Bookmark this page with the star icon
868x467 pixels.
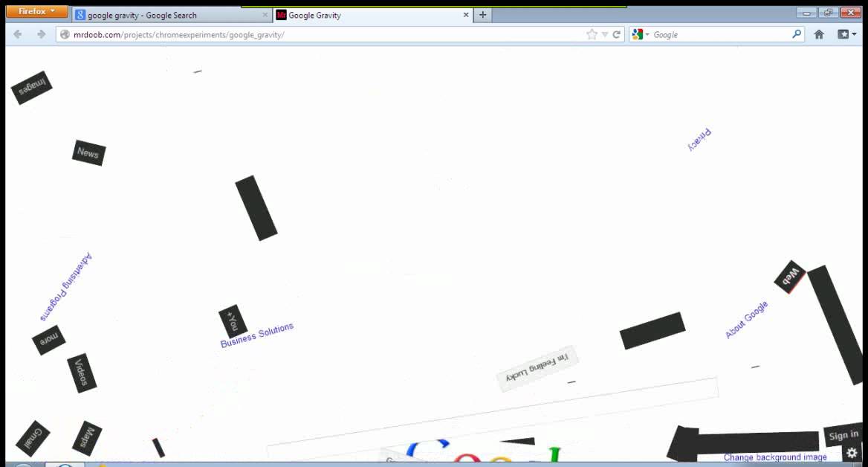click(592, 34)
